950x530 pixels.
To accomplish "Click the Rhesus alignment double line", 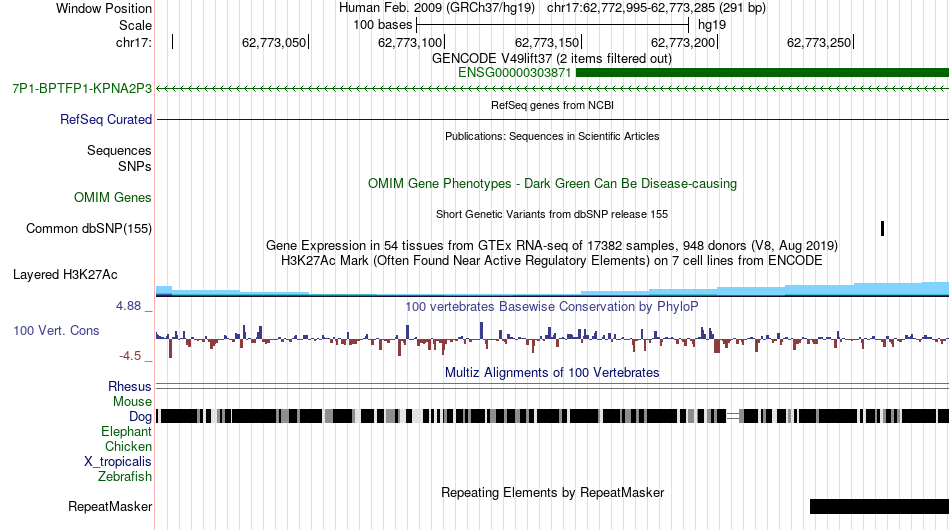I will tap(553, 386).
